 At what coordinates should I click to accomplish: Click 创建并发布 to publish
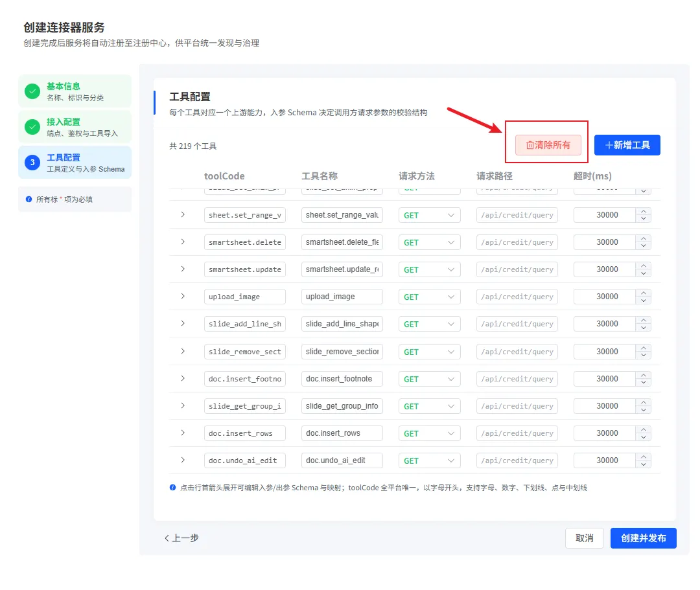(x=644, y=538)
